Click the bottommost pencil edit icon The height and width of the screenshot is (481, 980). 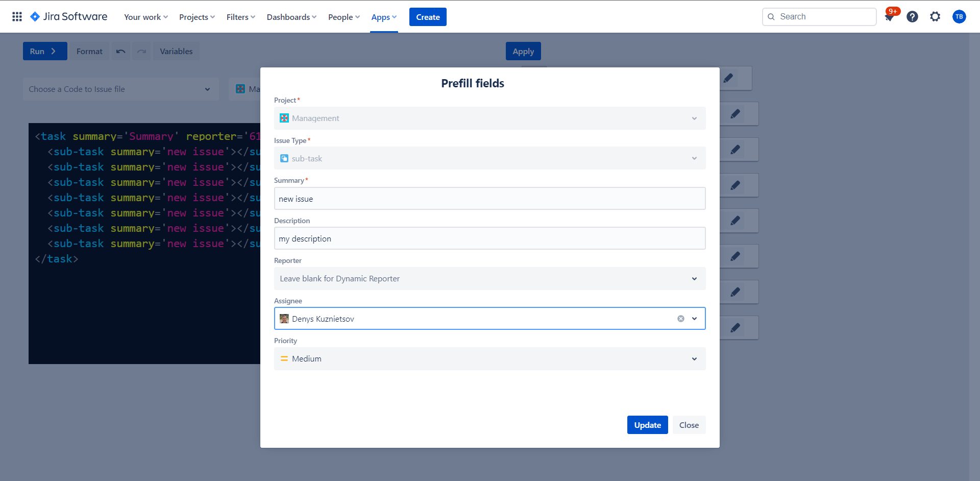735,328
